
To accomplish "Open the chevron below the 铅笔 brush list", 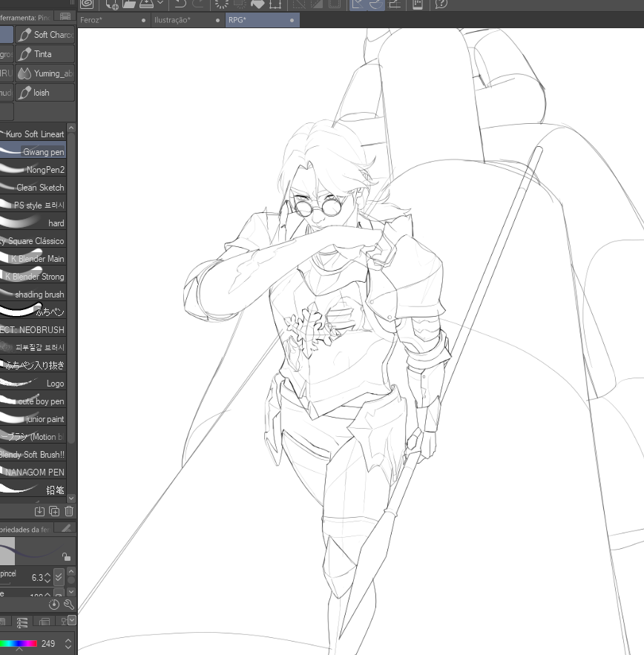I will click(x=70, y=498).
